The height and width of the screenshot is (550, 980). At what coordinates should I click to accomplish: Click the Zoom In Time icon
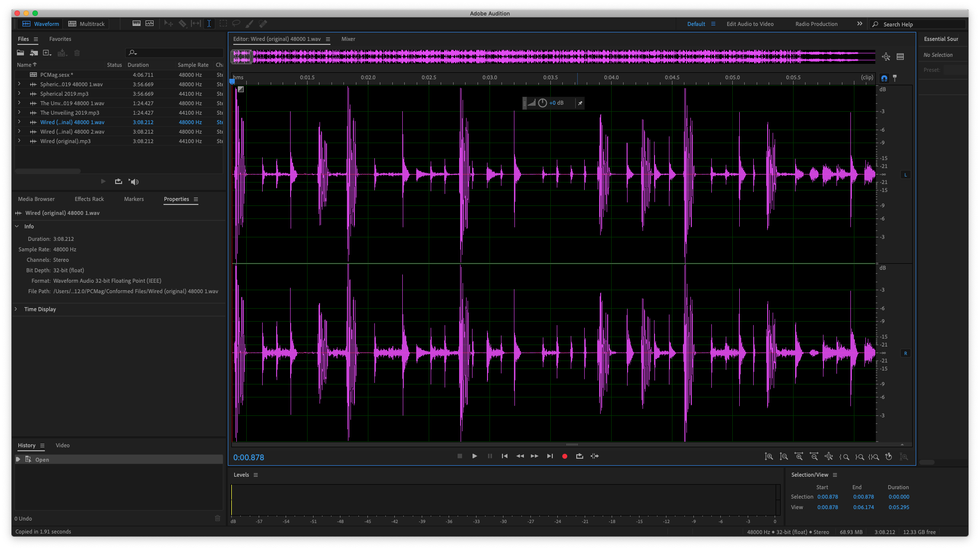coord(799,456)
